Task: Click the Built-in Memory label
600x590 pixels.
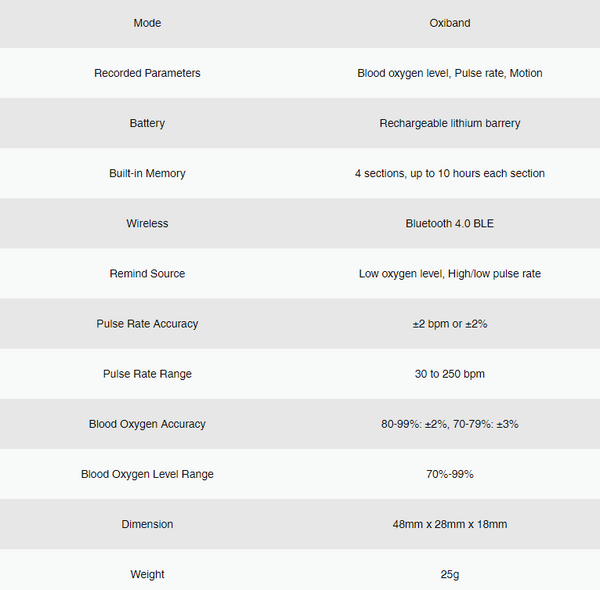Action: coord(147,173)
